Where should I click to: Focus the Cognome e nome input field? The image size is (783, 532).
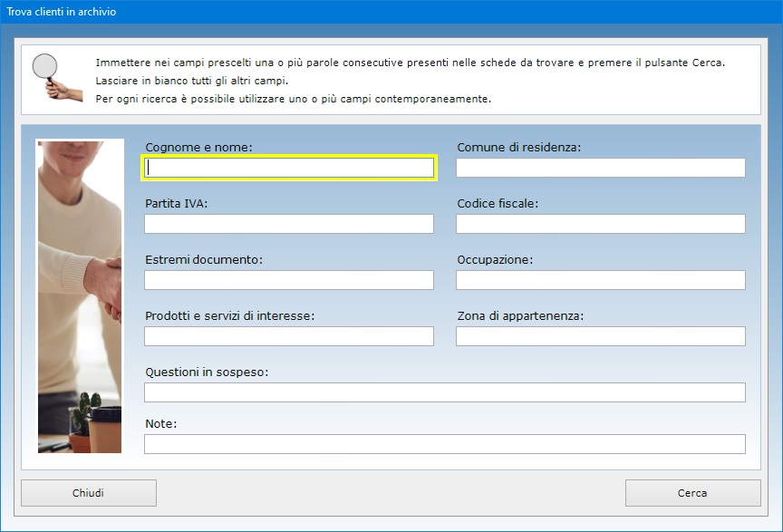click(x=289, y=168)
